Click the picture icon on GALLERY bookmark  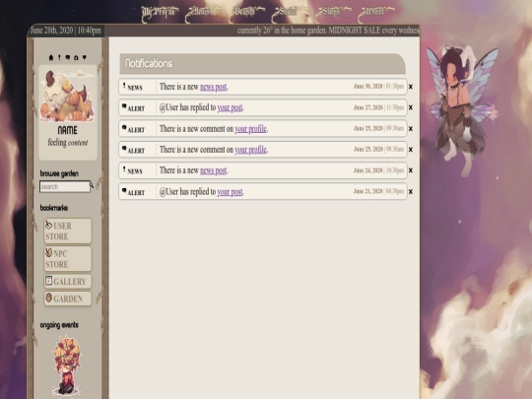pos(49,280)
